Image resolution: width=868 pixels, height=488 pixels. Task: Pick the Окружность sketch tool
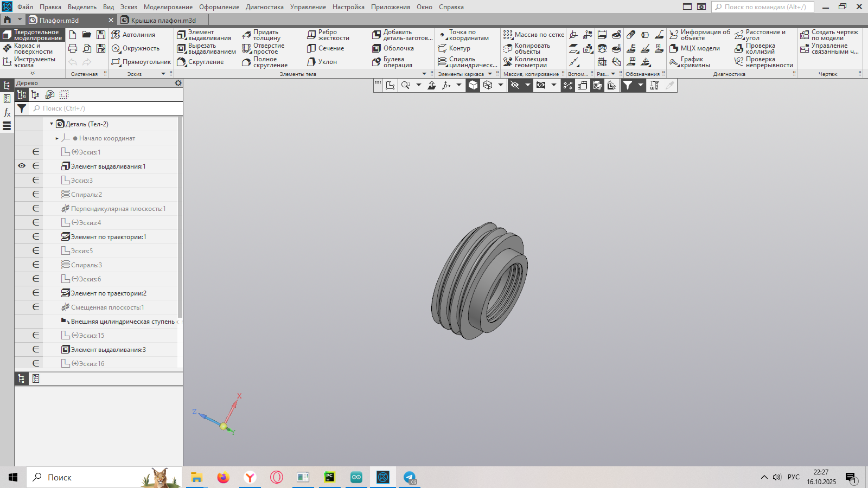136,49
